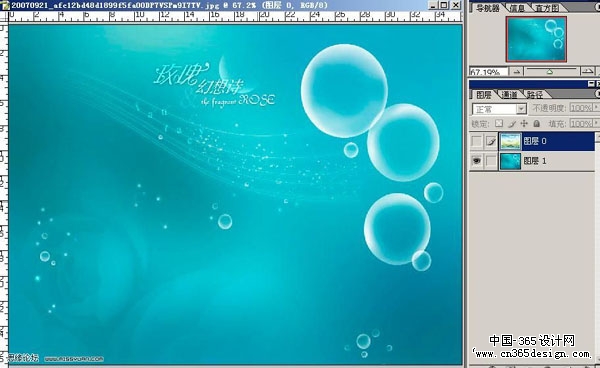Open the 直方图 (Histogram) tab
This screenshot has height=368, width=600.
pyautogui.click(x=546, y=8)
